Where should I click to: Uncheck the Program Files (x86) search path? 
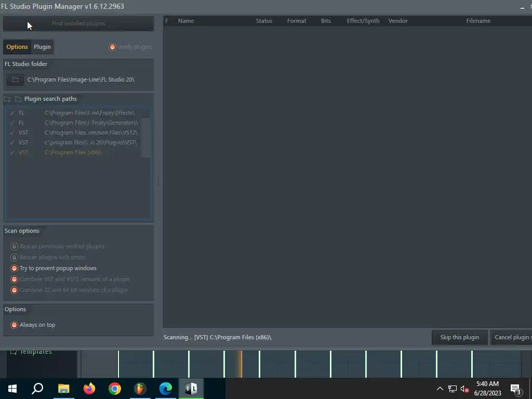[x=12, y=152]
